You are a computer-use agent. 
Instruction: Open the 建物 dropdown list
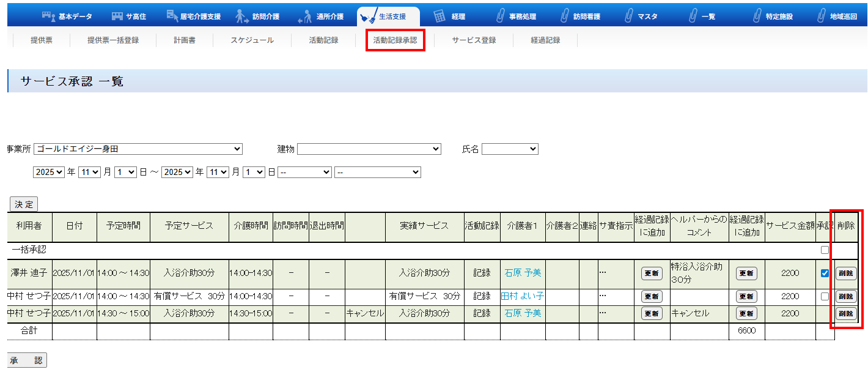coord(369,149)
